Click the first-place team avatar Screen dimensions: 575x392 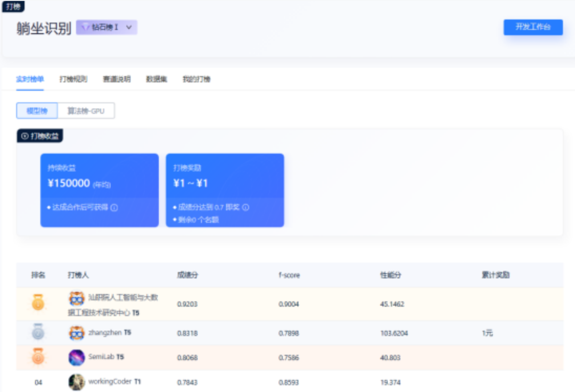[x=77, y=298]
